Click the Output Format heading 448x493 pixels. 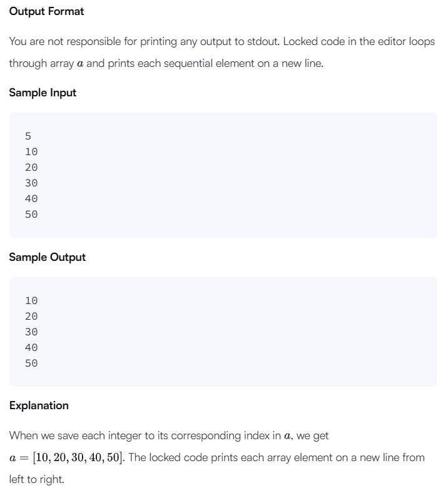pos(46,11)
